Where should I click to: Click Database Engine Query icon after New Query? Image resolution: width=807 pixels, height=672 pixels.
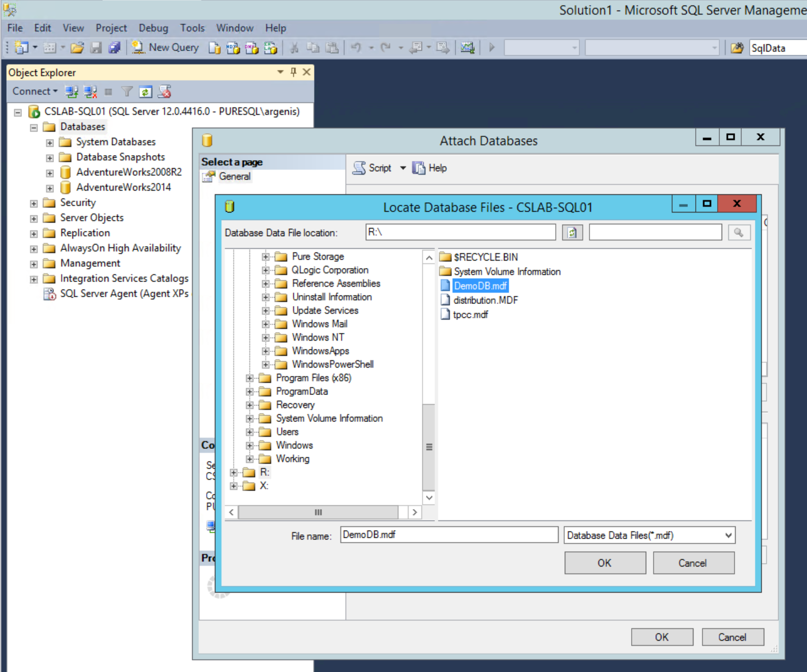point(214,48)
